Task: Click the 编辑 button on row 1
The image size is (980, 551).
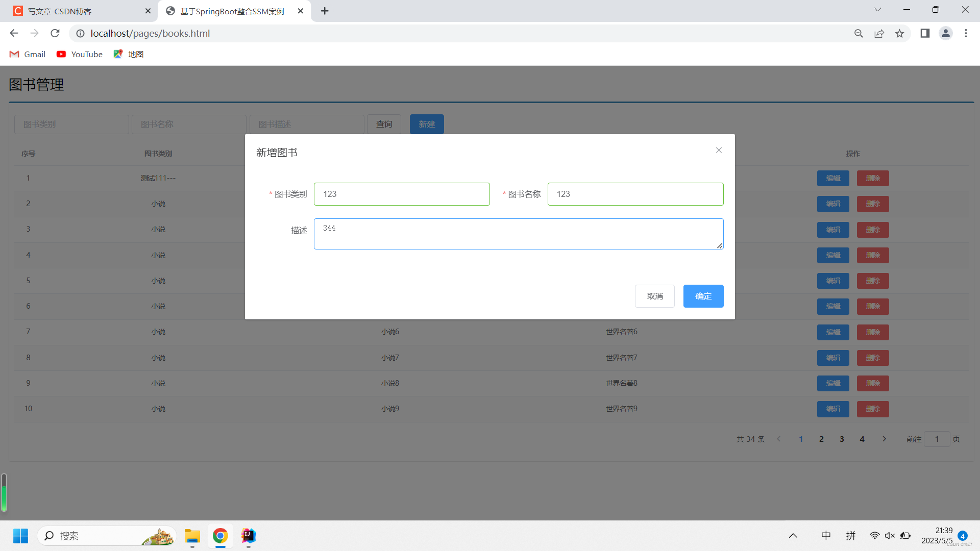Action: [x=832, y=178]
